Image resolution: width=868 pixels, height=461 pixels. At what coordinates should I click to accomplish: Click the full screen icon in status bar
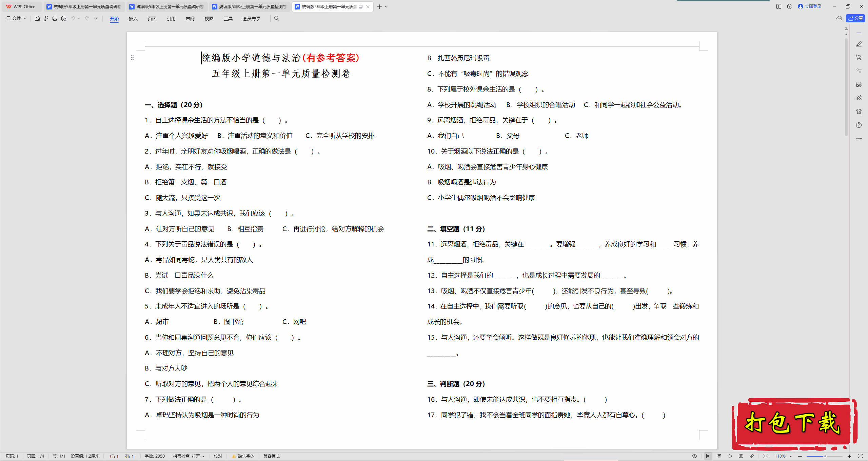[x=860, y=456]
